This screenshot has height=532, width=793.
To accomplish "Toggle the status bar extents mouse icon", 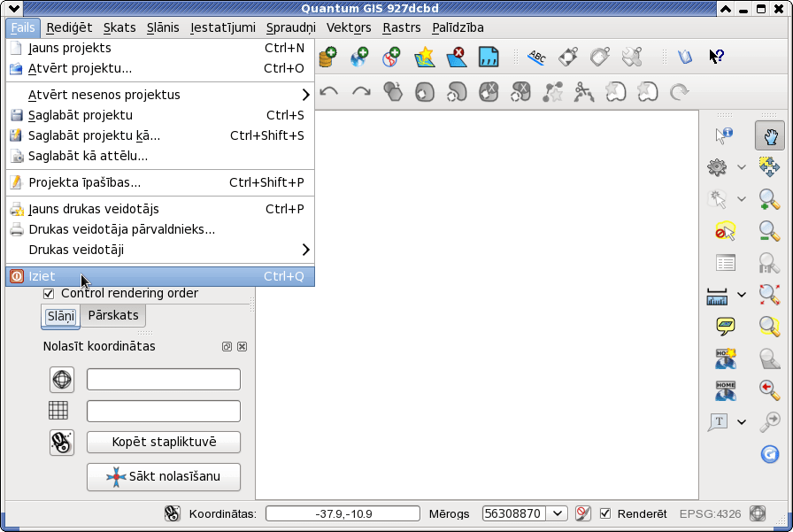I will tap(172, 513).
